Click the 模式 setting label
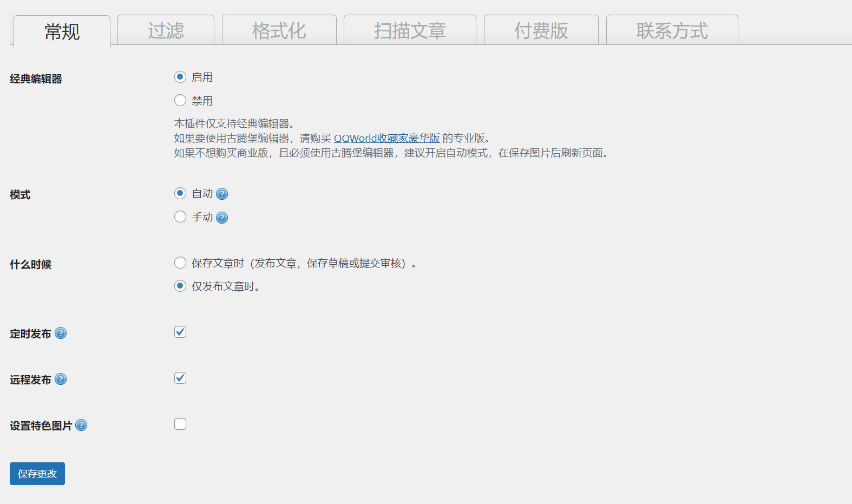The image size is (852, 504). click(x=20, y=195)
